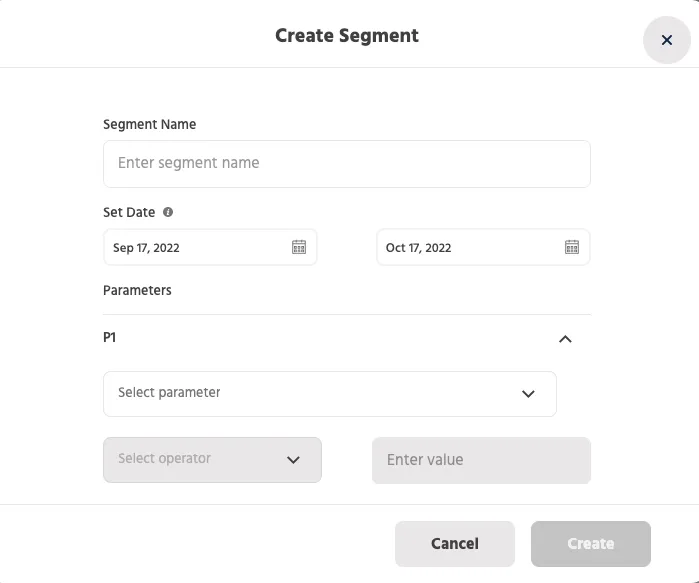Viewport: 699px width, 583px height.
Task: Open the Select parameter dropdown
Action: (x=330, y=394)
